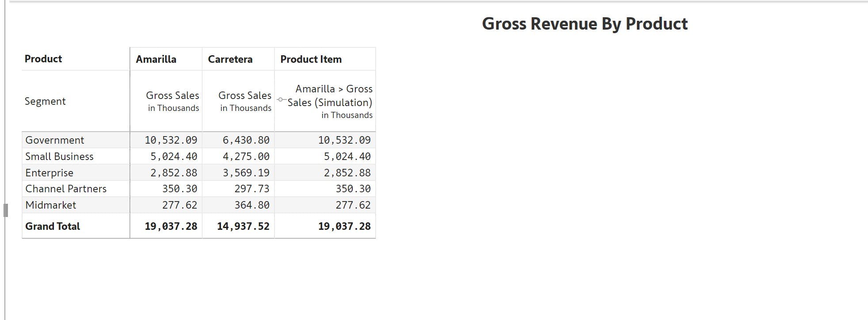Select the Government segment row label
The height and width of the screenshot is (320, 868).
tap(55, 140)
